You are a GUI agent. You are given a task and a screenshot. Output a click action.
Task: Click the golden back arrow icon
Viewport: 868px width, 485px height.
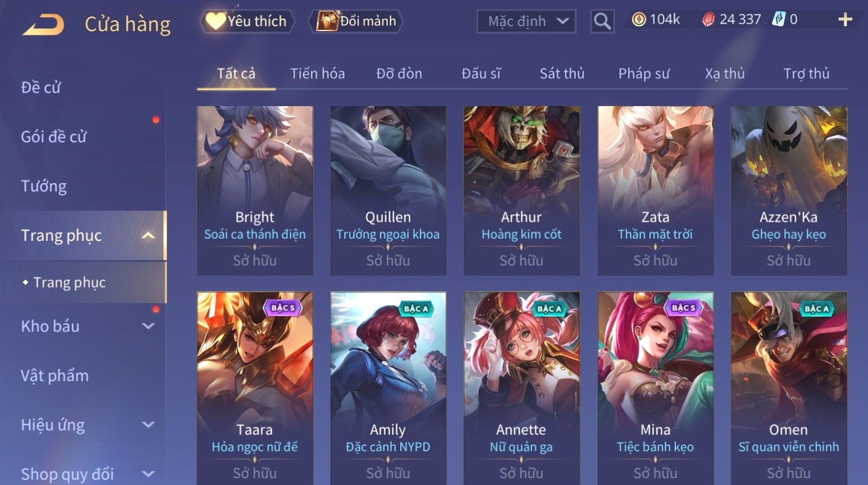pos(43,24)
